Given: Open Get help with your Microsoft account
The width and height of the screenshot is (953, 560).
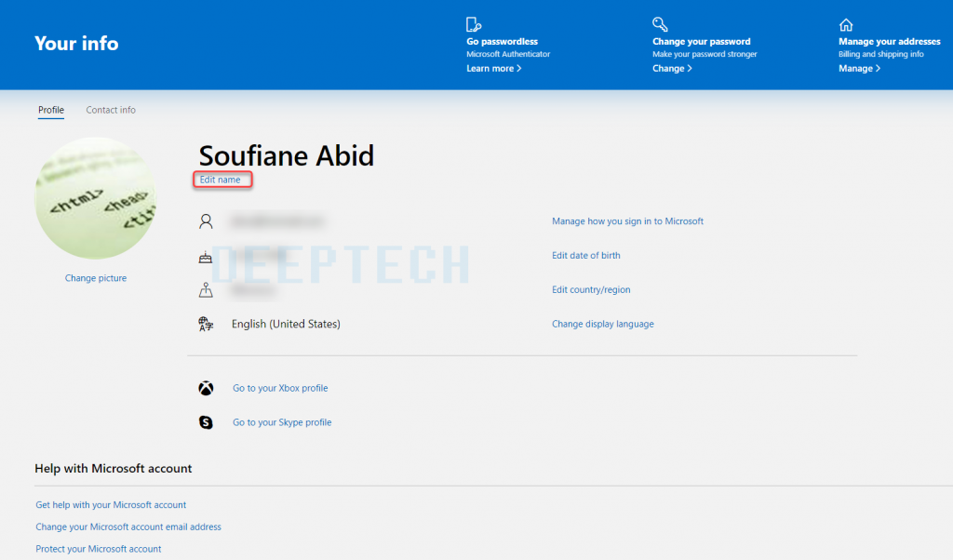Looking at the screenshot, I should tap(111, 505).
